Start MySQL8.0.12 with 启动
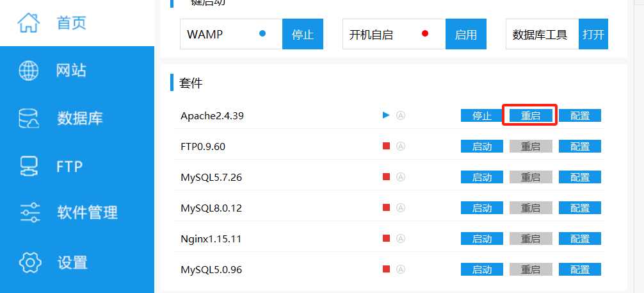The width and height of the screenshot is (644, 293). click(482, 208)
